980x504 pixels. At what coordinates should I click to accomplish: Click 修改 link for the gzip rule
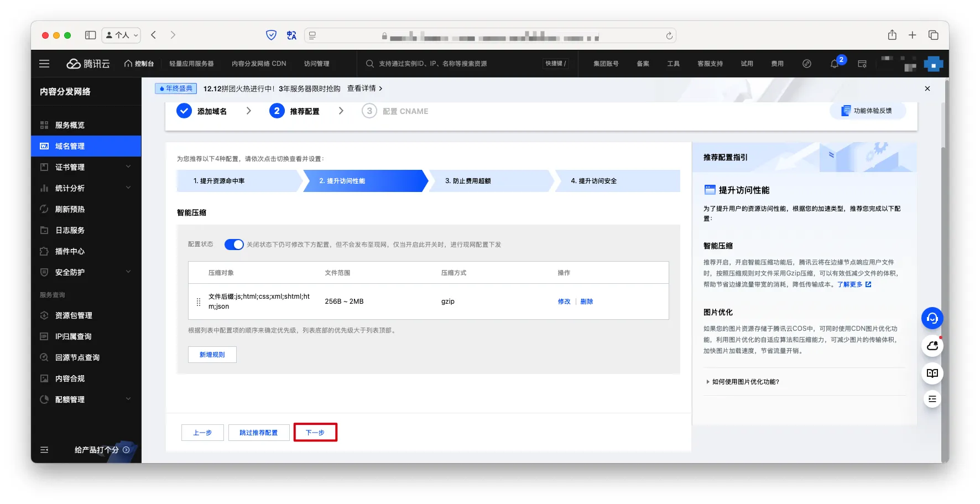pos(564,302)
